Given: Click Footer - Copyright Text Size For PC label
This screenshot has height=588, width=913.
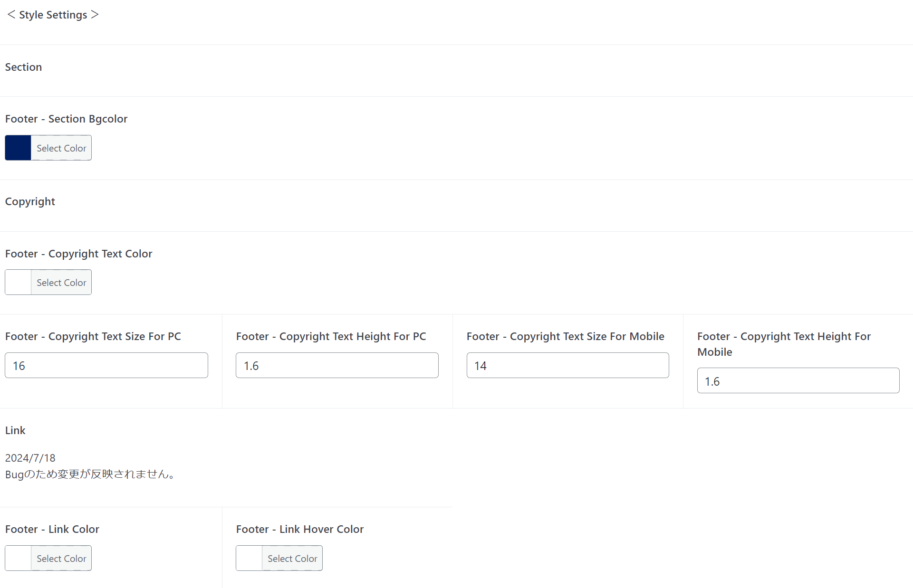Looking at the screenshot, I should [x=93, y=336].
